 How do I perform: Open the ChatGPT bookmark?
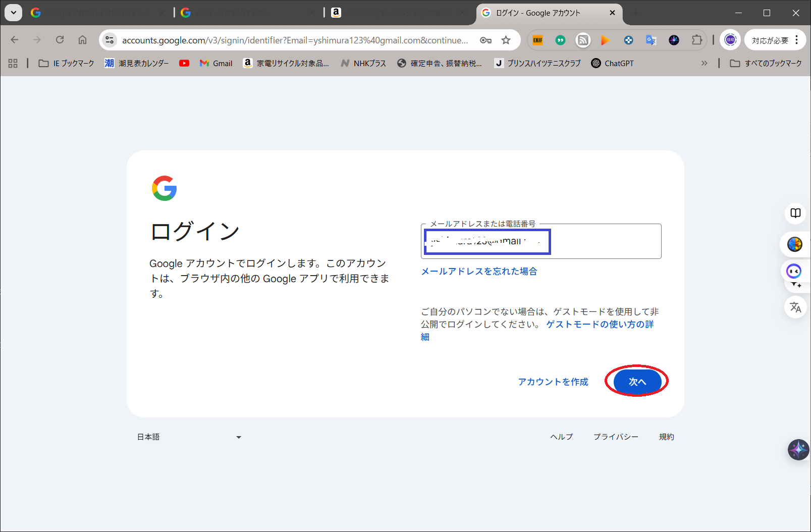coord(612,63)
